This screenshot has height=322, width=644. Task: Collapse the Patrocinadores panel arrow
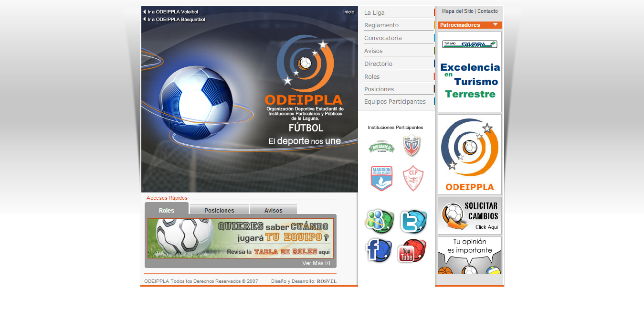496,24
